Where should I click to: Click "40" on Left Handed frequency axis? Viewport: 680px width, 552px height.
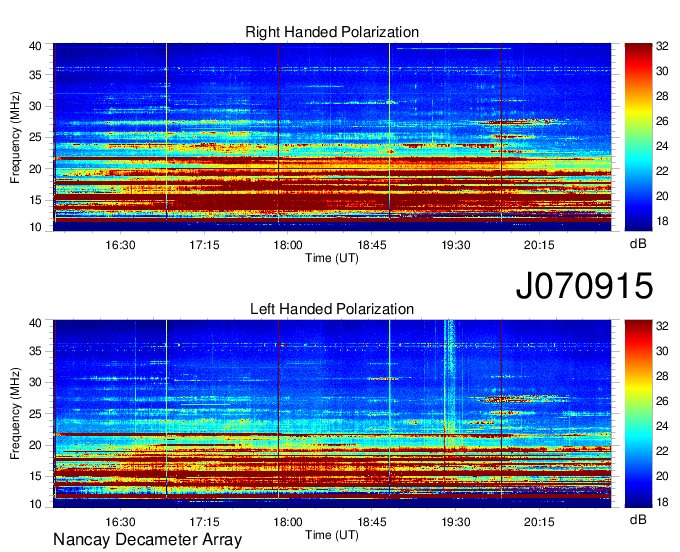pyautogui.click(x=36, y=323)
